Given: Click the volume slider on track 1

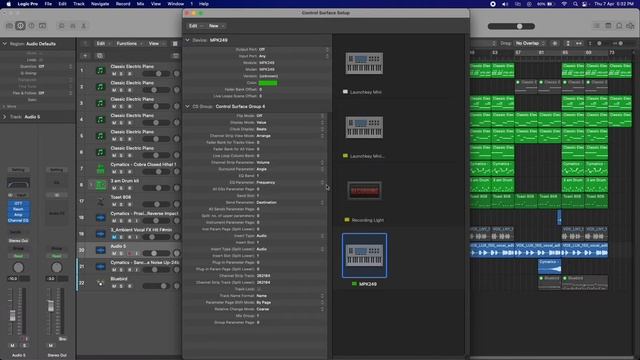Looking at the screenshot, I should [156, 74].
